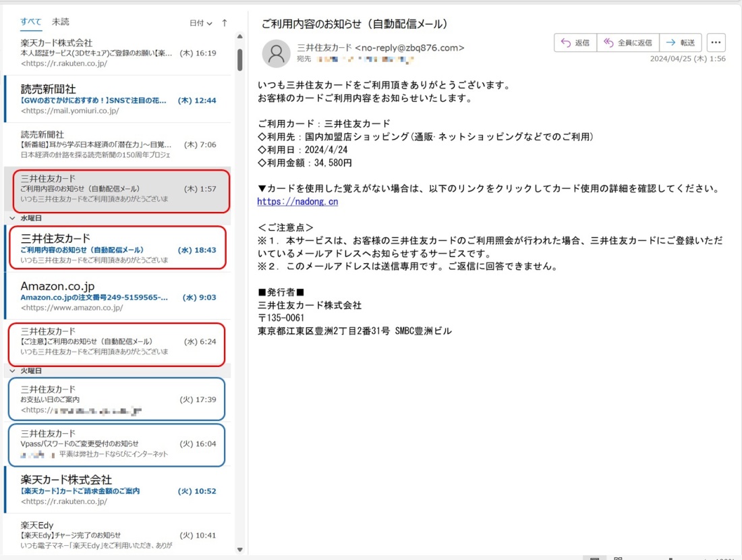Click the 返信 reply button
The width and height of the screenshot is (742, 560).
pyautogui.click(x=575, y=43)
